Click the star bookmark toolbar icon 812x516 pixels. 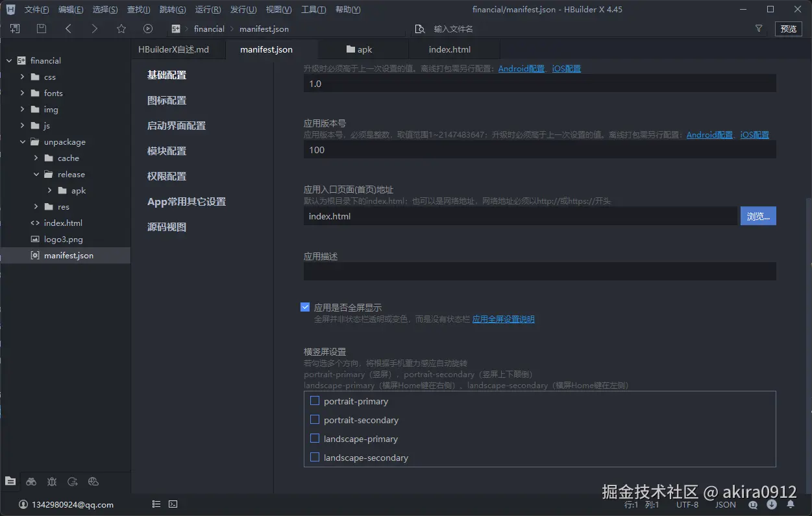click(x=121, y=29)
